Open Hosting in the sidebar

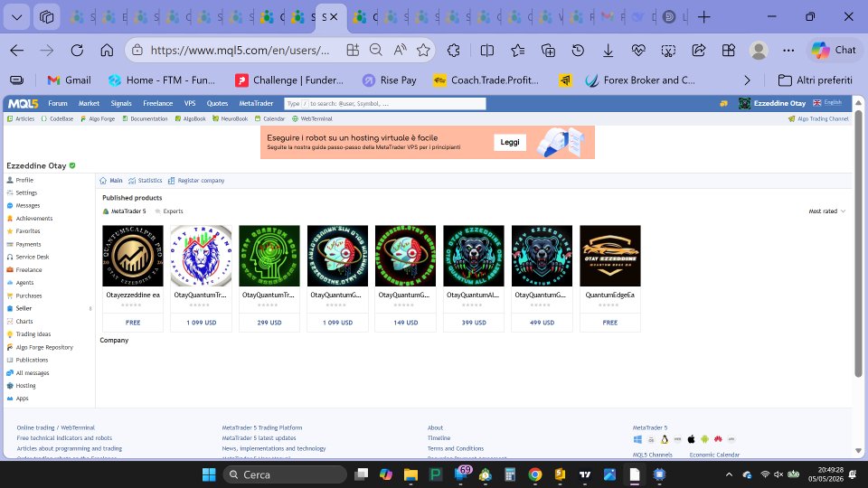pos(25,385)
